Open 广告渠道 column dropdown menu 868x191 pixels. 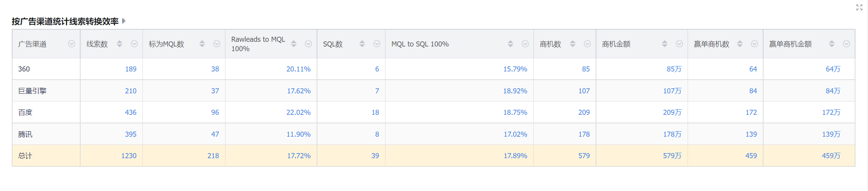click(72, 44)
